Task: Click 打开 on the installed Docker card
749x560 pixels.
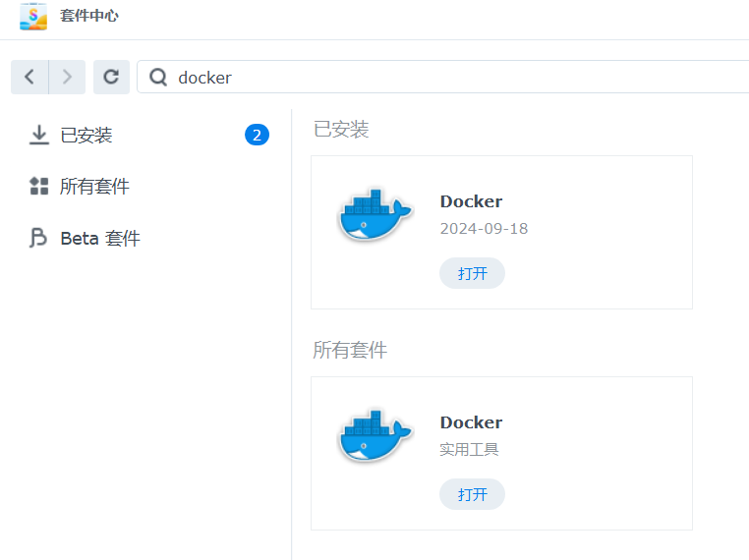Action: [x=472, y=273]
